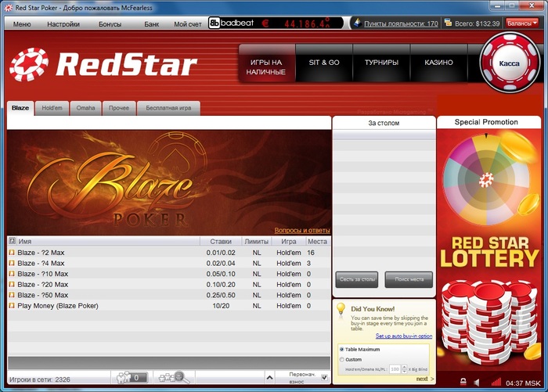Switch to Турниры section
Image resolution: width=548 pixels, height=392 pixels.
pyautogui.click(x=381, y=63)
